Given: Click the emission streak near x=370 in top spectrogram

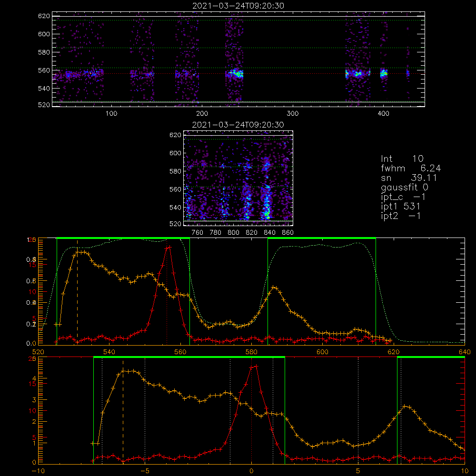Looking at the screenshot, I should (x=357, y=74).
